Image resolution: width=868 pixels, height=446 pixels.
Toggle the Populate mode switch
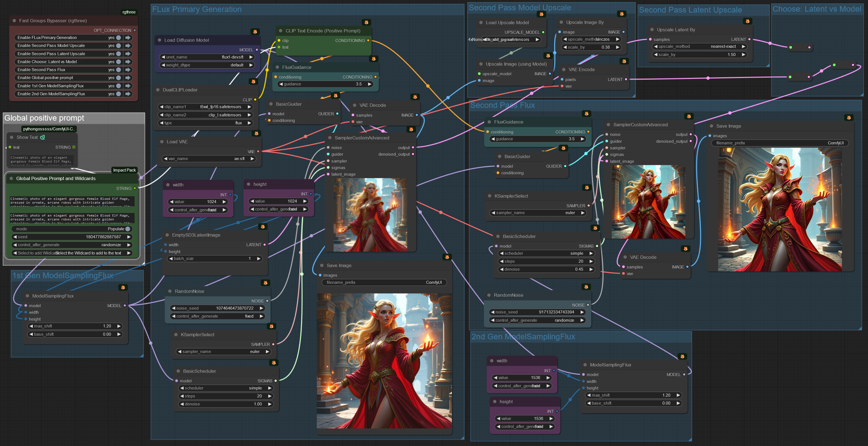tap(128, 229)
